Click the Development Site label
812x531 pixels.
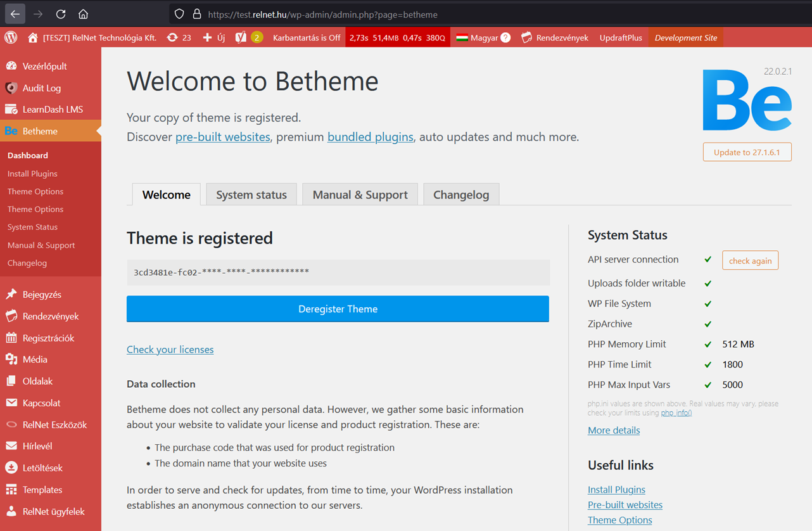(686, 37)
